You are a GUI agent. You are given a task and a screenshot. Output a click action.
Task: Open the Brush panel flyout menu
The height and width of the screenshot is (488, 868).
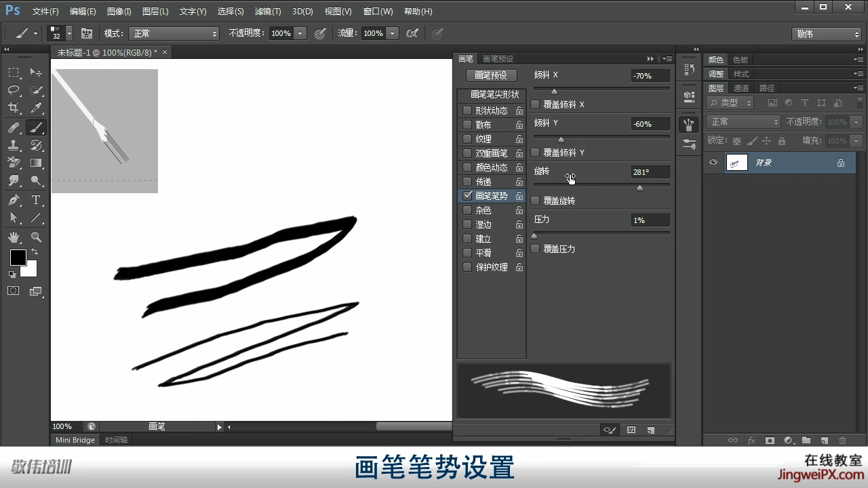click(667, 59)
